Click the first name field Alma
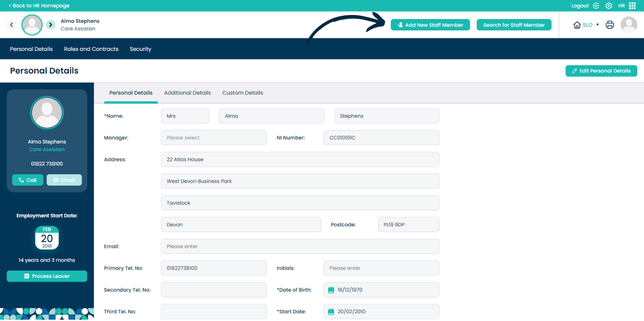The height and width of the screenshot is (321, 644). [x=272, y=116]
